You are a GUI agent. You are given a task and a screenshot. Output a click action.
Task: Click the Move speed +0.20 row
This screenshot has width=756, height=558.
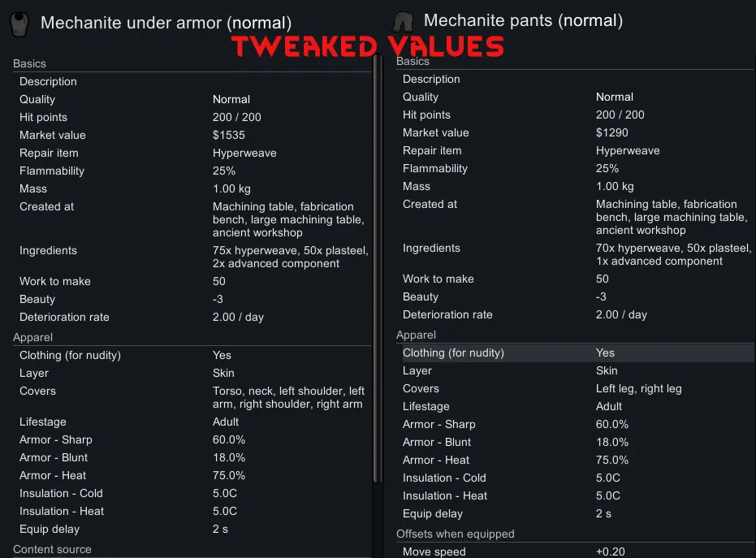[x=575, y=552]
